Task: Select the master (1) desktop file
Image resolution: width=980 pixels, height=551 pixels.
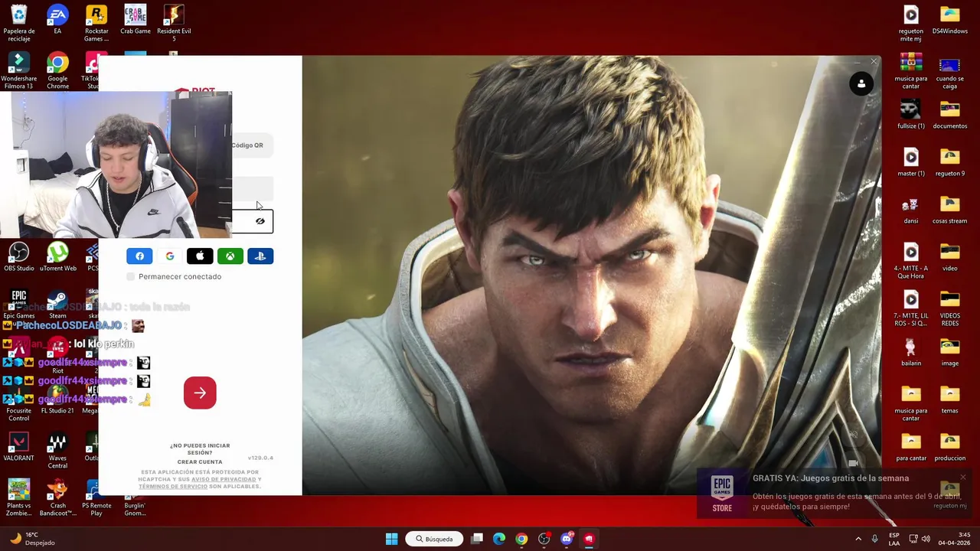Action: (x=910, y=162)
